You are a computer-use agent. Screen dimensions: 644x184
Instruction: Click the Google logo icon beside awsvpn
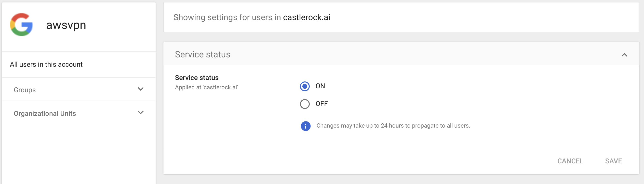tap(22, 25)
